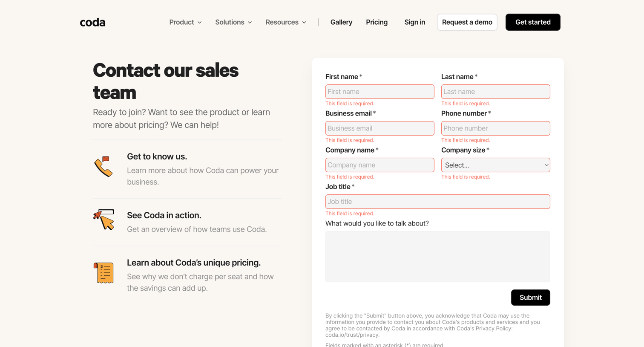Click the See Coda in action heading

point(164,215)
